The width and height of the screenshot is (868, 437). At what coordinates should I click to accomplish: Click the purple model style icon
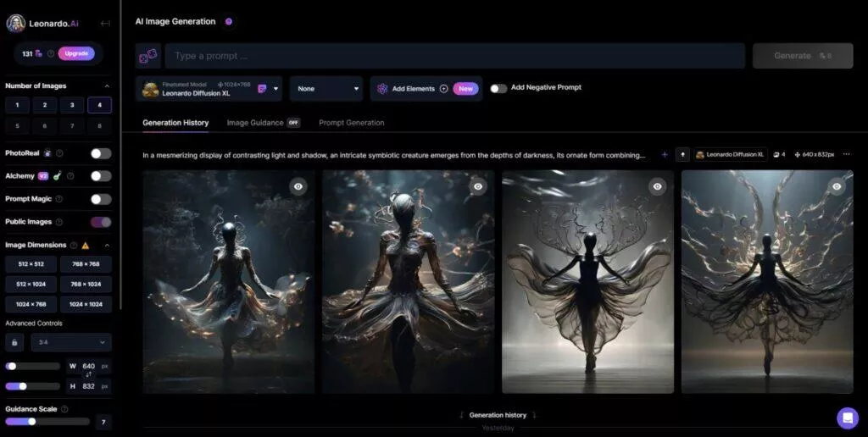pos(263,89)
